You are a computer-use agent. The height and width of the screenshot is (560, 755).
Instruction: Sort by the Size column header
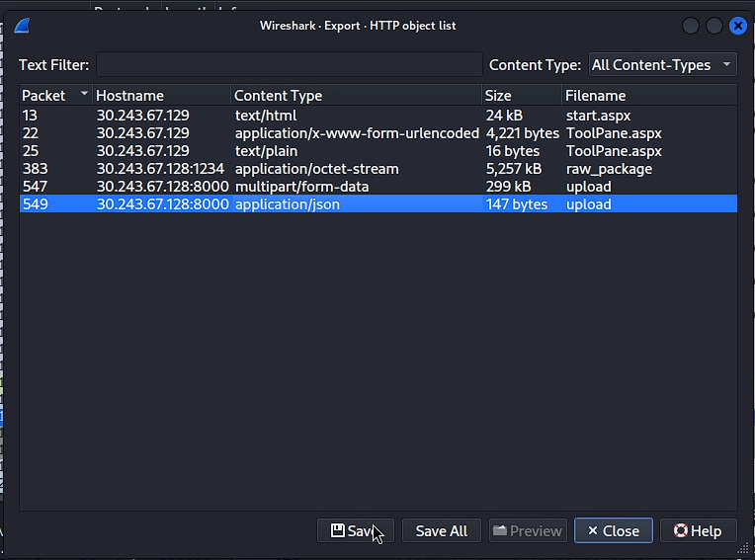point(522,95)
